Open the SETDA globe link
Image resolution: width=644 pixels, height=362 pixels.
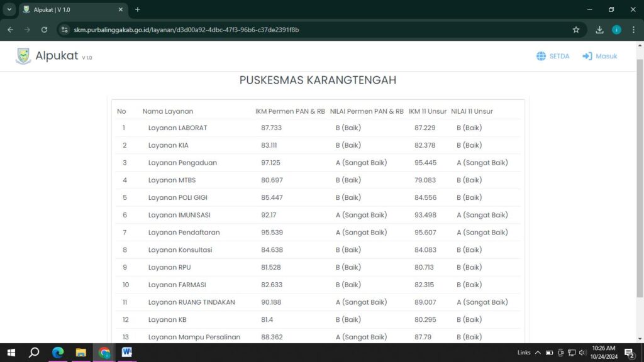click(553, 56)
